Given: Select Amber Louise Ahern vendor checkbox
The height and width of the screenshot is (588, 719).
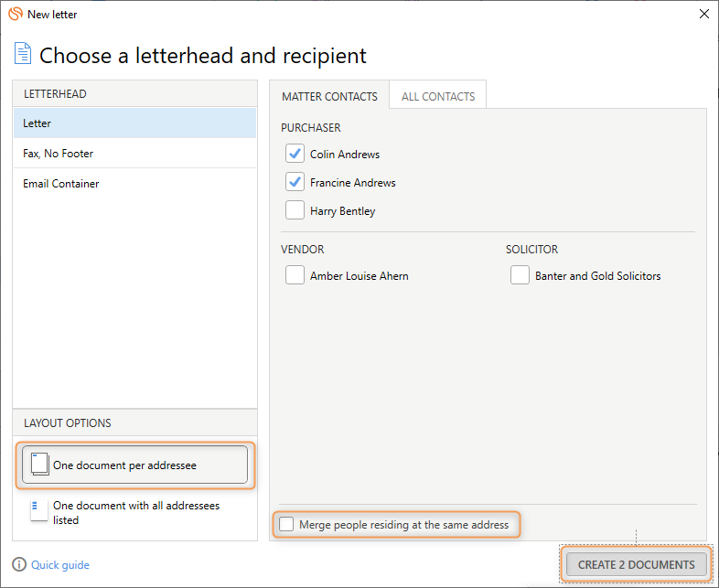Looking at the screenshot, I should (x=295, y=275).
